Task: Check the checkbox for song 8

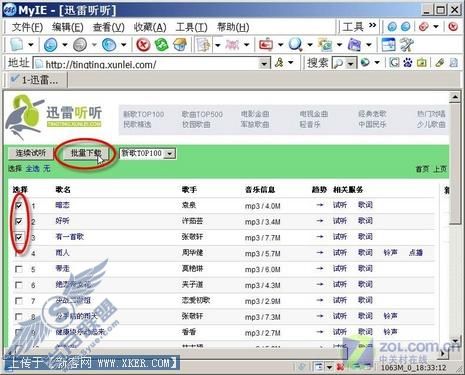Action: (x=19, y=317)
